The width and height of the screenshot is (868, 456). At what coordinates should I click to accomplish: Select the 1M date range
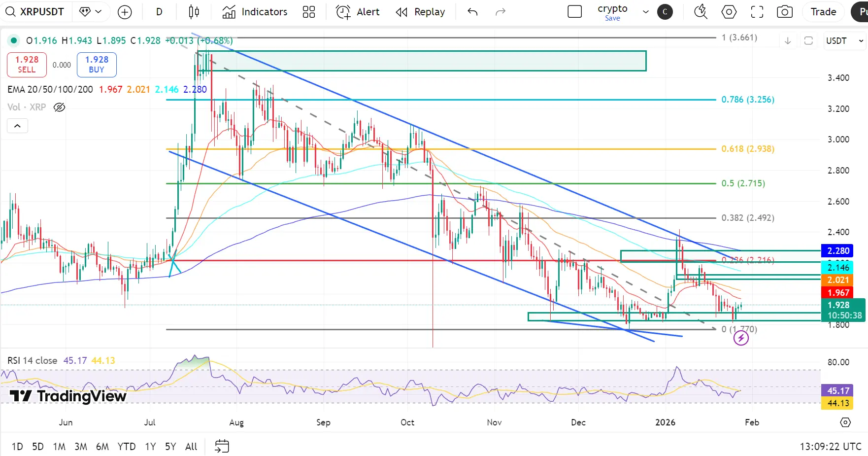(59, 447)
